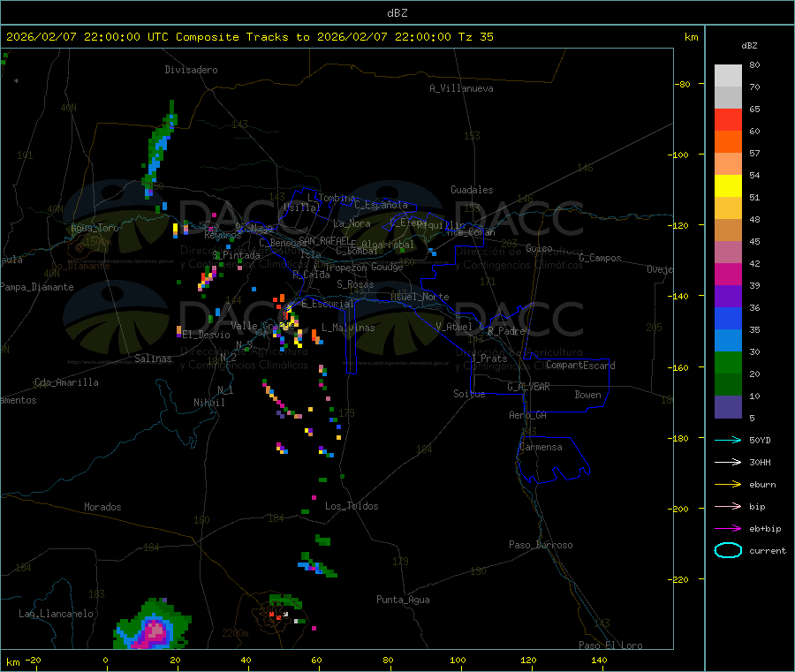Screen dimensions: 795x672
Task: Select the magenta 39 dBZ color swatch
Action: click(x=728, y=274)
